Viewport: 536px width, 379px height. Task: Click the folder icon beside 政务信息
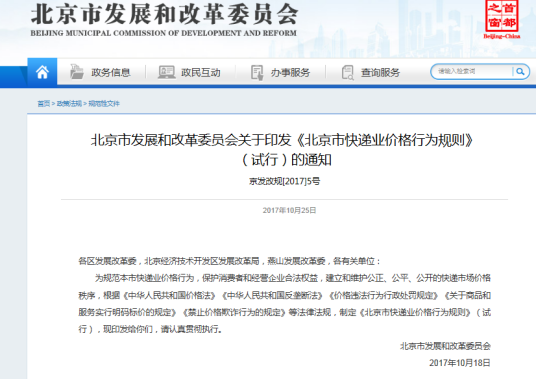click(x=77, y=72)
